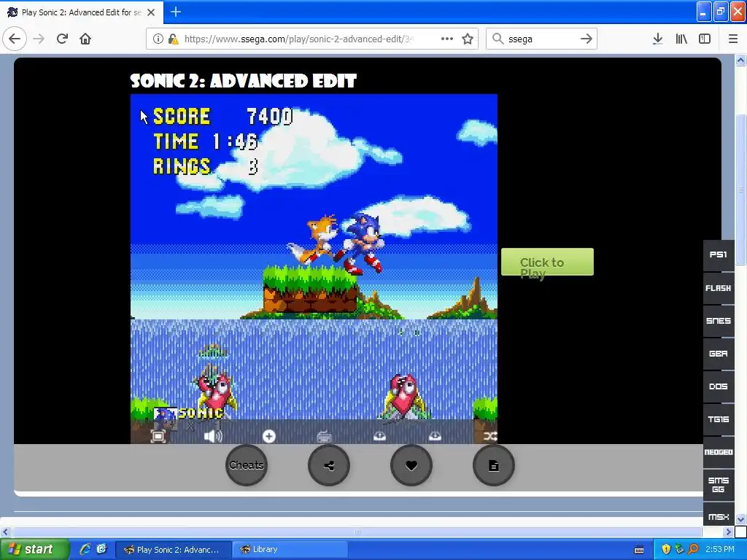Open the SNES sidebar category
This screenshot has height=560, width=747.
(719, 321)
